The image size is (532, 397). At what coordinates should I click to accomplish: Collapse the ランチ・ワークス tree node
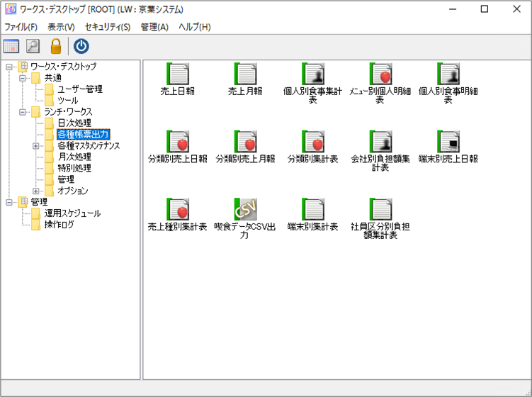(x=23, y=112)
